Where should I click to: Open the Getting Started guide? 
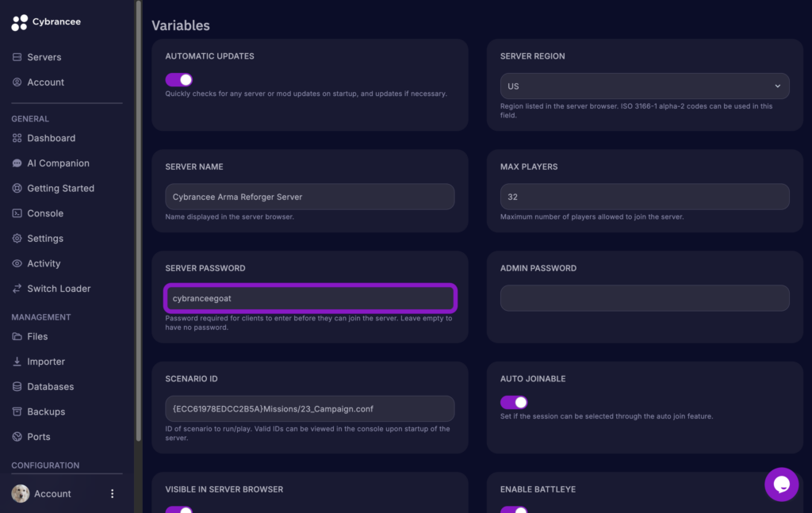click(60, 189)
